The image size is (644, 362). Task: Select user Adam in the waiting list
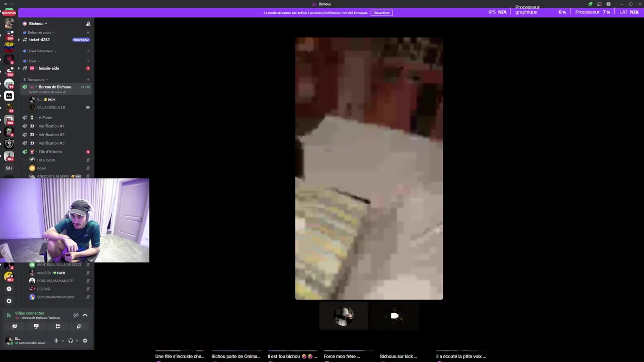coord(41,168)
